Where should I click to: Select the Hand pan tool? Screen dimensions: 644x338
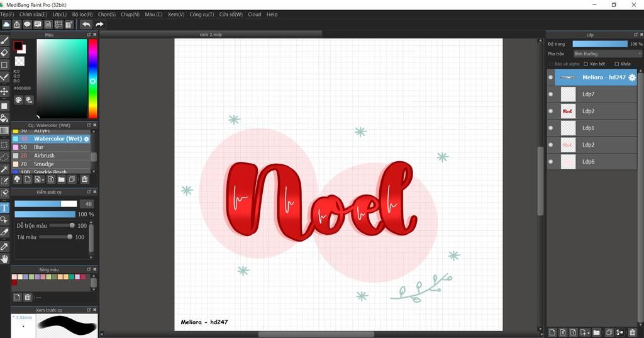[x=4, y=259]
